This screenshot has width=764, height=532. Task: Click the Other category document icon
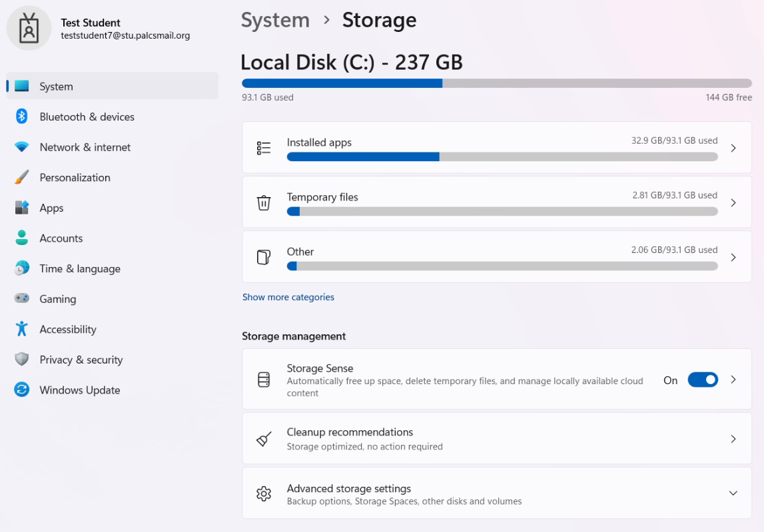[x=264, y=257]
